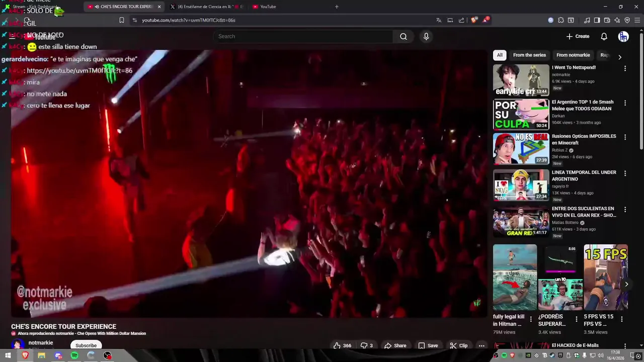The image size is (644, 362).
Task: Show the next Shorts with the arrow
Action: coord(626,284)
